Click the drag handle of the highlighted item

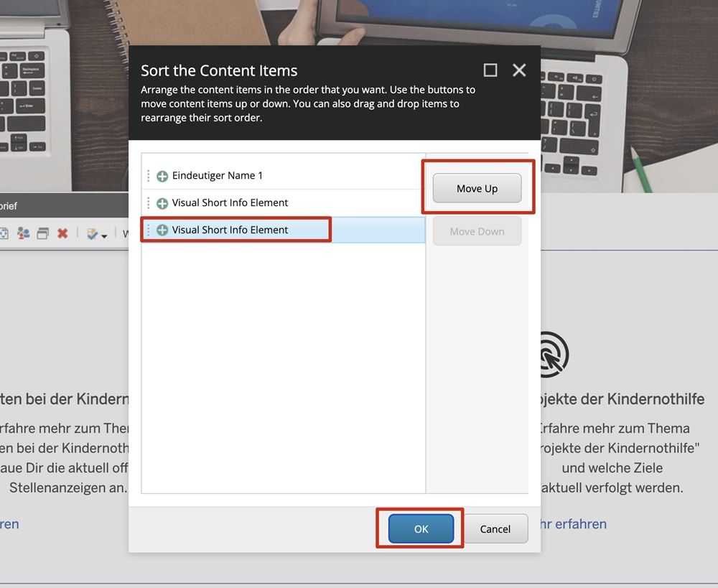click(149, 230)
